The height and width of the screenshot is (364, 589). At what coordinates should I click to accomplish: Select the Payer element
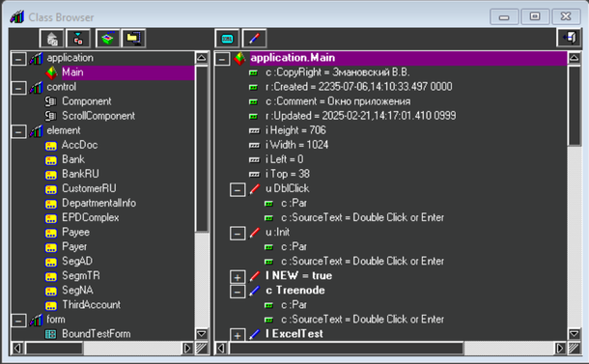pos(74,247)
